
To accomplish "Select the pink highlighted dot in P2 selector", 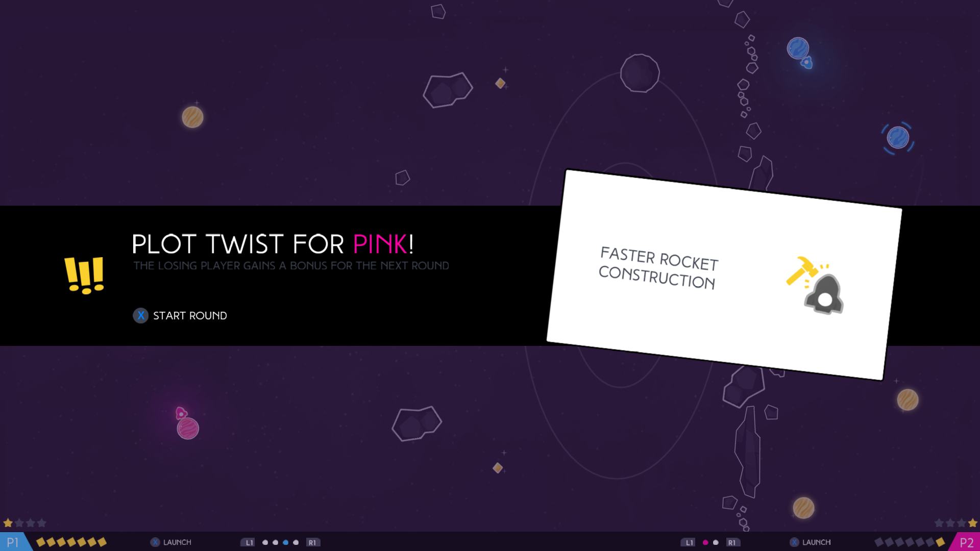I will pyautogui.click(x=705, y=542).
